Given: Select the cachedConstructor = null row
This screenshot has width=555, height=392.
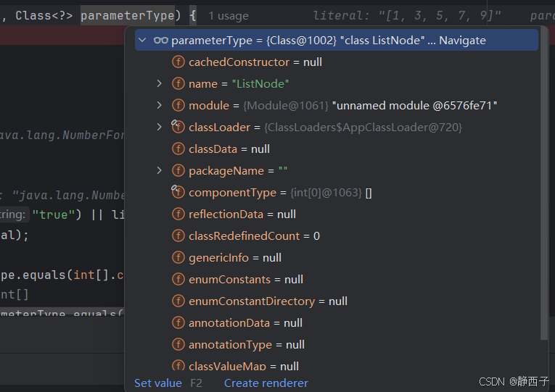Looking at the screenshot, I should click(x=336, y=62).
